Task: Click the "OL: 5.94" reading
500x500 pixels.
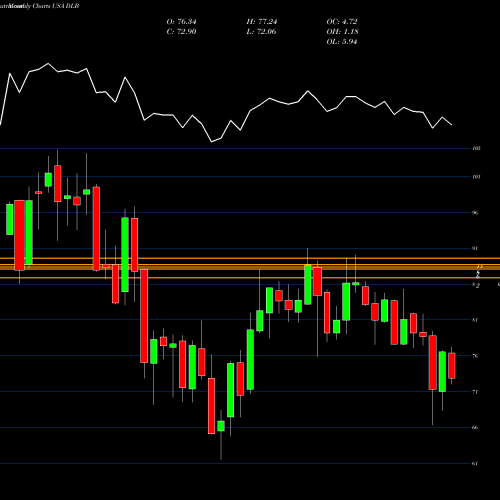Action: coord(342,42)
